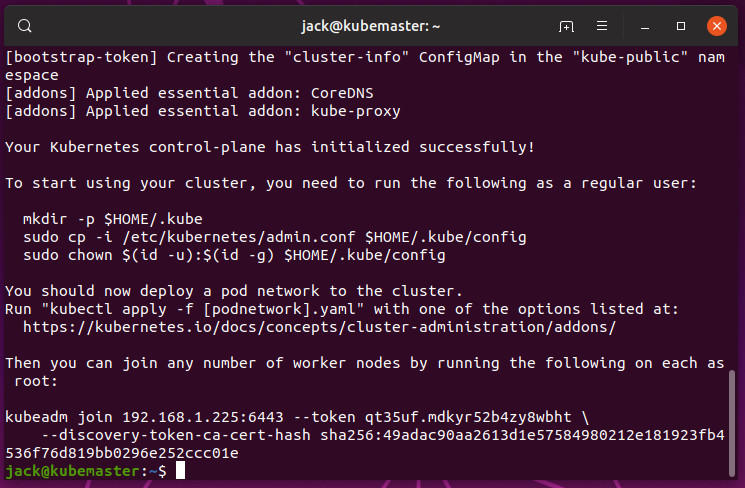Click the block cursor after the prompt
Screen dimensions: 745x488
click(180, 470)
